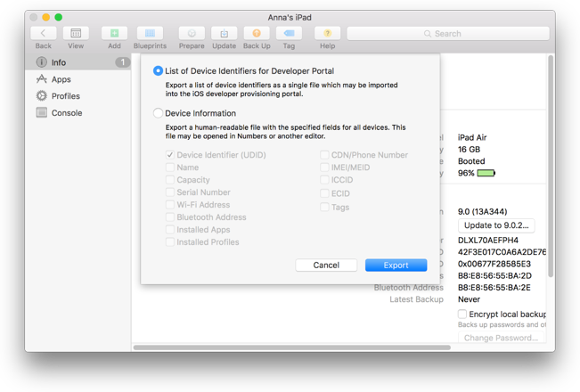Check the Bluetooth Address export checkbox
Image resolution: width=580 pixels, height=392 pixels.
point(170,217)
